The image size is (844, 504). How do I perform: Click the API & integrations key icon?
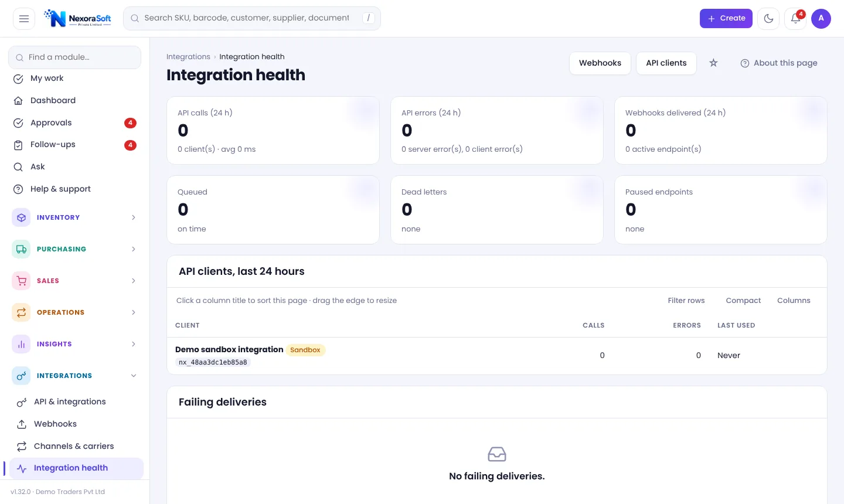coord(22,402)
